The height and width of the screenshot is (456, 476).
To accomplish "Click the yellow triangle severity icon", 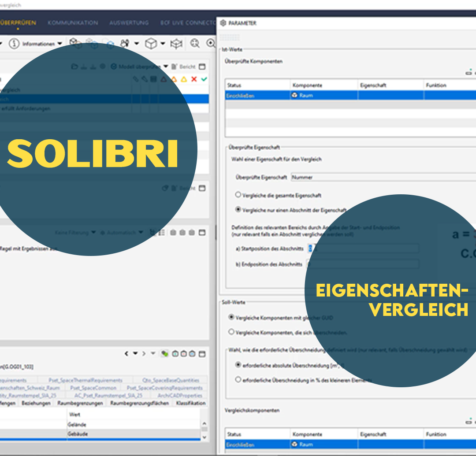I will pos(184,79).
